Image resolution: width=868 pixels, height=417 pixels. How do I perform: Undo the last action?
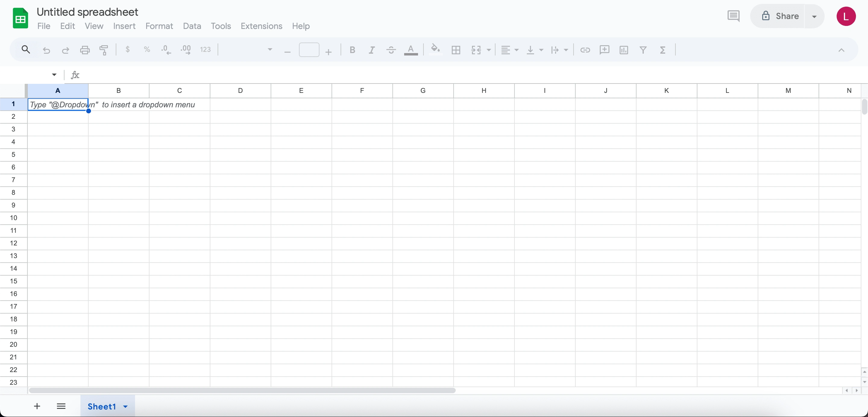click(x=46, y=50)
